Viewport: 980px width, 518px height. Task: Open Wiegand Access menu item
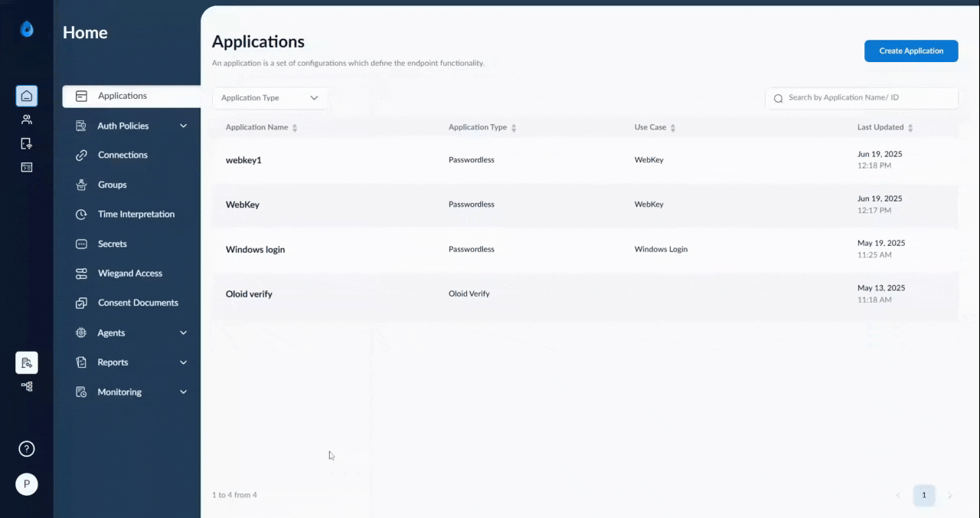click(x=132, y=274)
